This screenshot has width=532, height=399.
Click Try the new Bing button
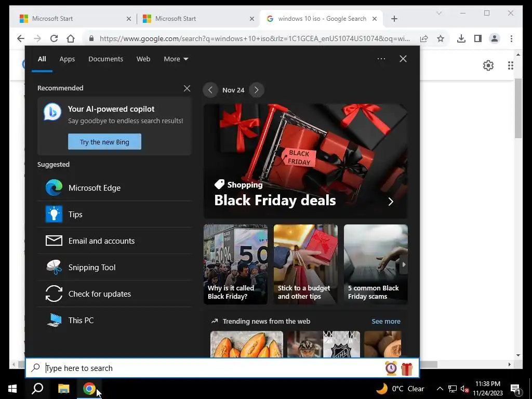[104, 141]
